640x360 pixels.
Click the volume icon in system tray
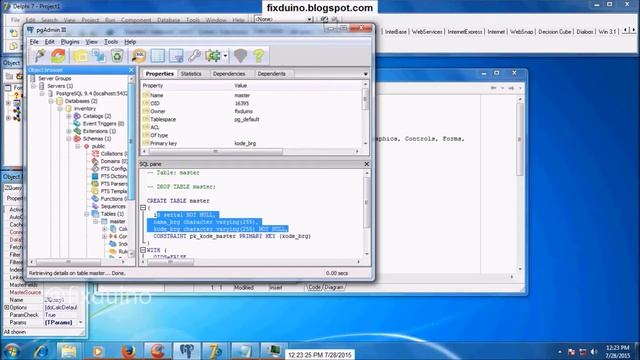pyautogui.click(x=594, y=351)
